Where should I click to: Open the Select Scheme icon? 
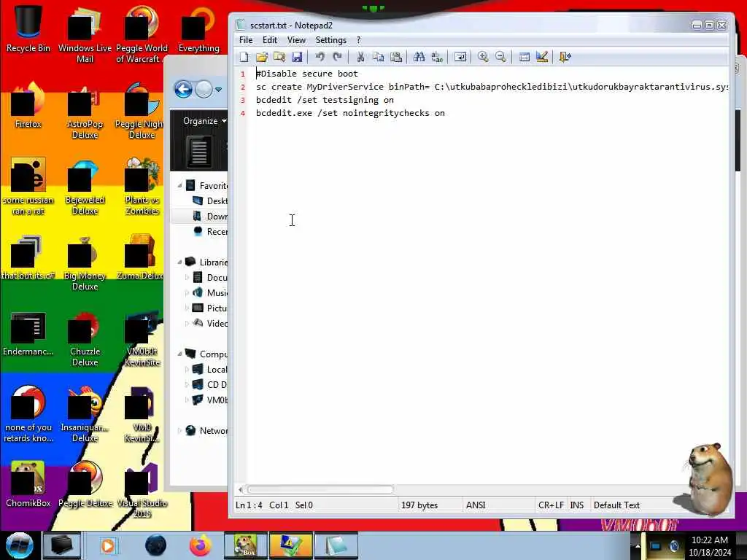[525, 57]
